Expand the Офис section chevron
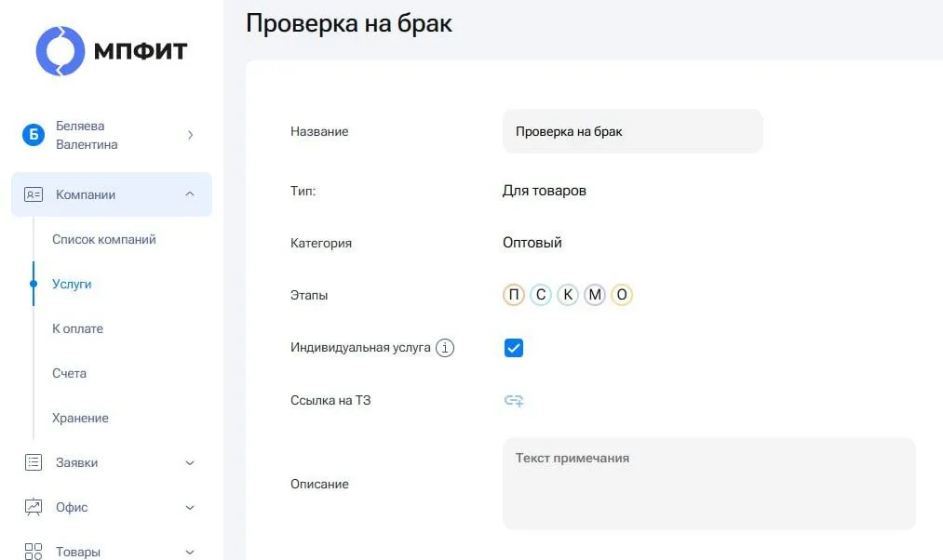 (x=190, y=508)
